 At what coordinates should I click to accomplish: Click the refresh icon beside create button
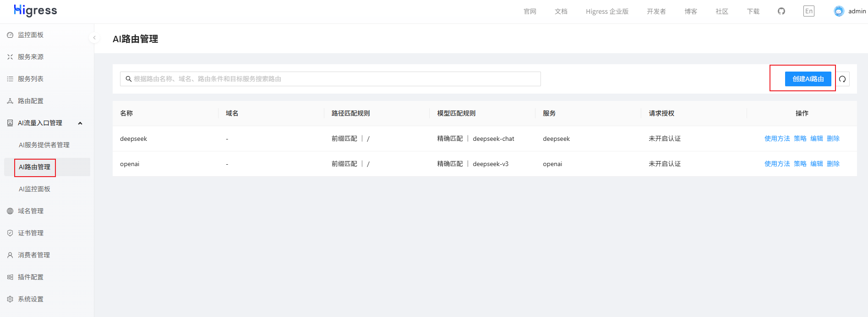(x=842, y=79)
